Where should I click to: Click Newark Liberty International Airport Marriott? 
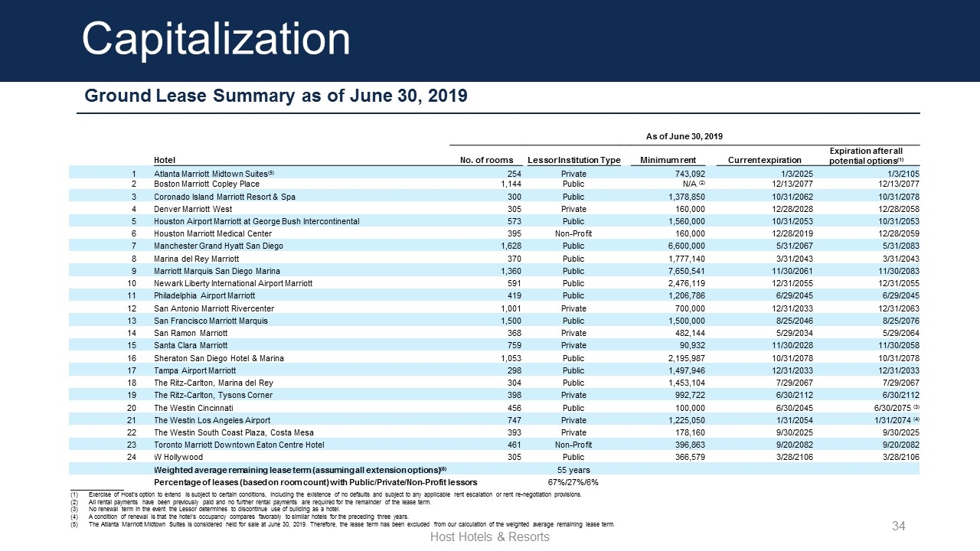(233, 283)
